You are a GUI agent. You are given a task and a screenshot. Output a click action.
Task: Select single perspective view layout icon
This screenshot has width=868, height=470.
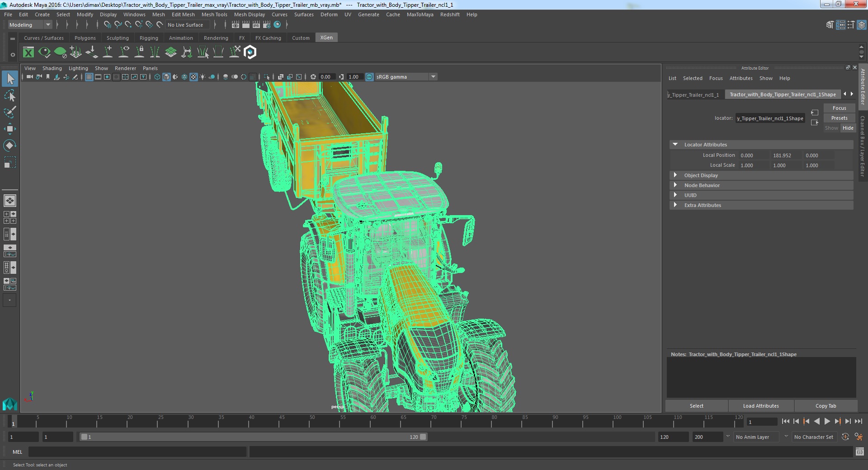10,200
